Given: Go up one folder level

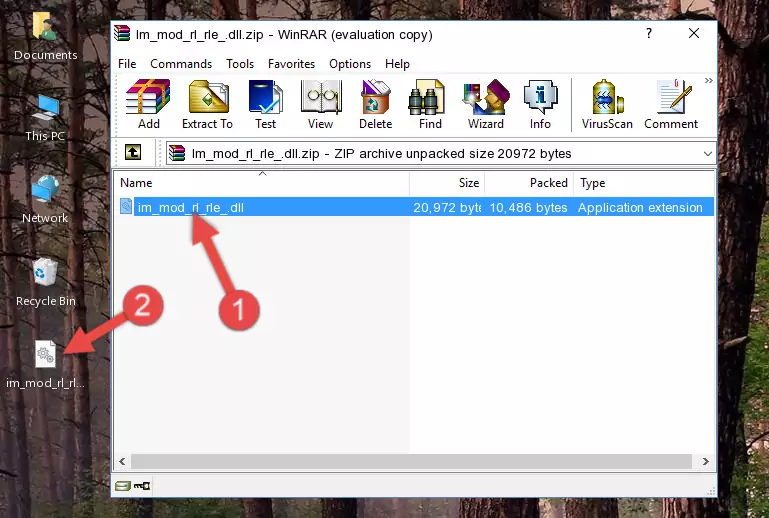Looking at the screenshot, I should point(133,153).
